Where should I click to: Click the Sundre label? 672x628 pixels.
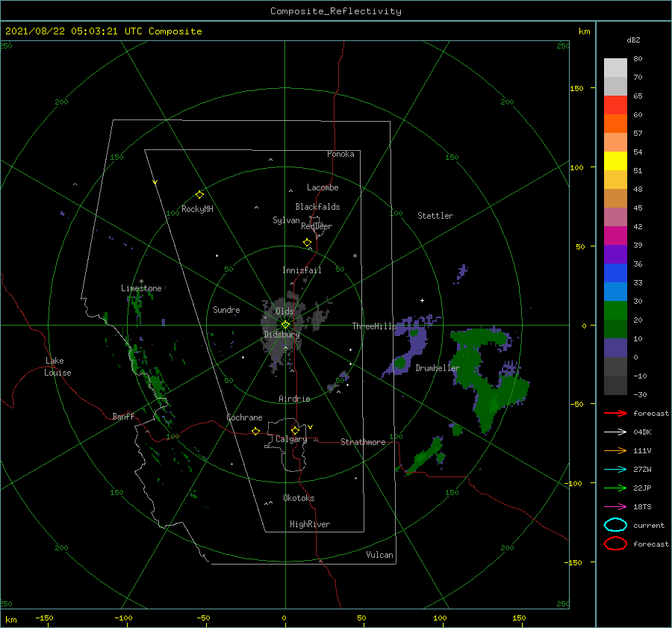click(x=226, y=309)
